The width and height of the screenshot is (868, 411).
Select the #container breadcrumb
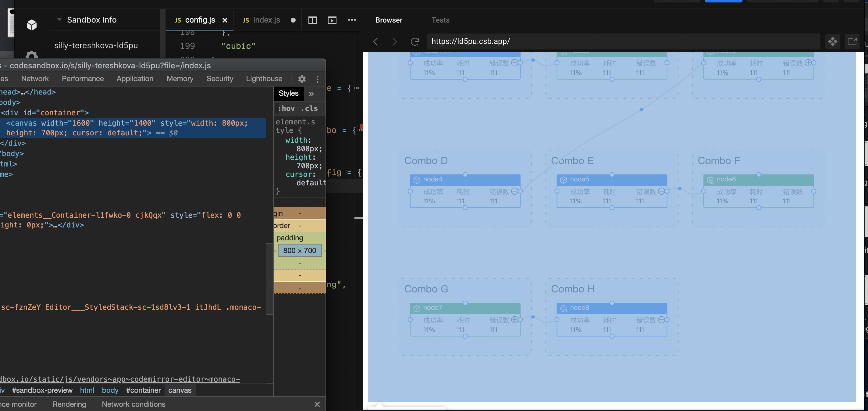pos(143,390)
